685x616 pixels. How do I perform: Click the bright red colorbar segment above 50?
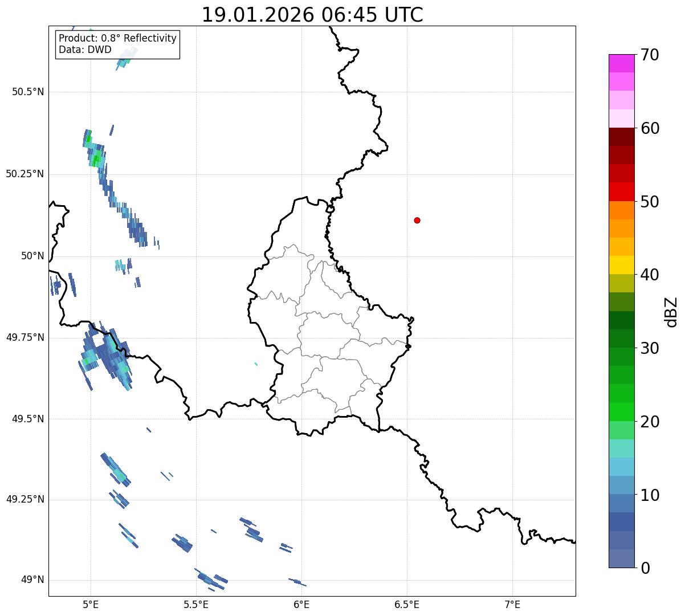(621, 192)
